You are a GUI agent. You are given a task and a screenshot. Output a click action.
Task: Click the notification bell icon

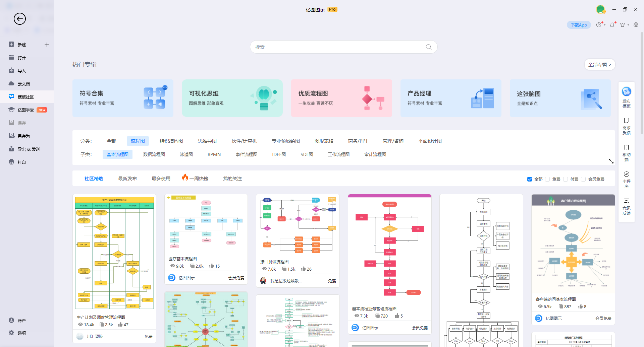click(612, 25)
